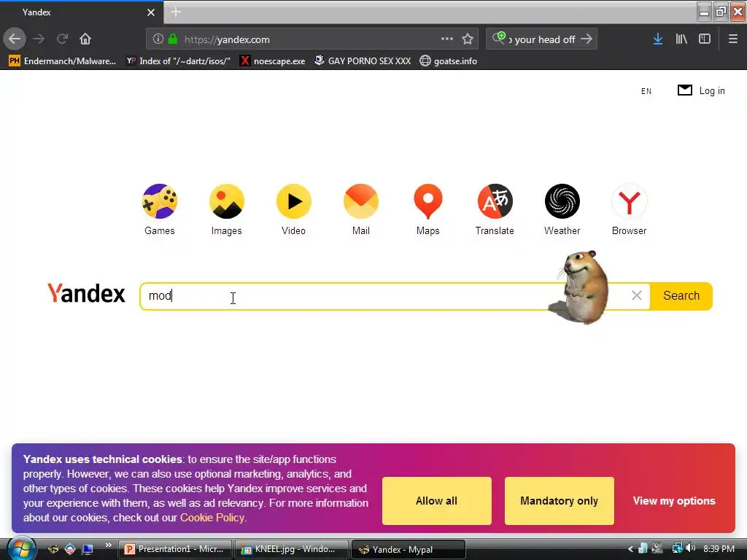The image size is (747, 560).
Task: Toggle the sidebar view icon
Action: pyautogui.click(x=705, y=39)
